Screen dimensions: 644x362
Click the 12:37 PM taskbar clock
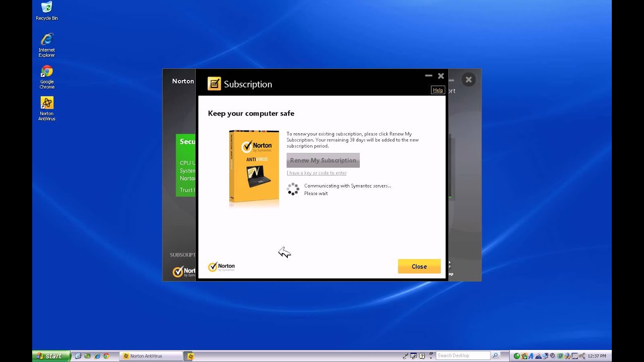point(597,356)
